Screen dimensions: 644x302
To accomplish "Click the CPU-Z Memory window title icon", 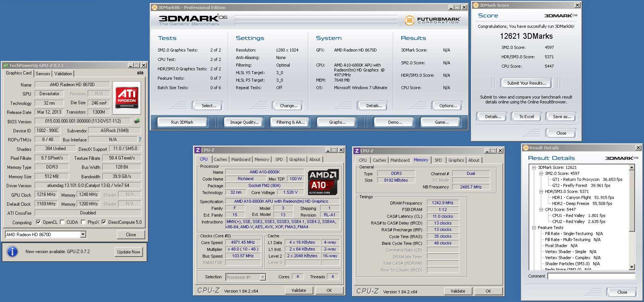I will click(x=357, y=151).
